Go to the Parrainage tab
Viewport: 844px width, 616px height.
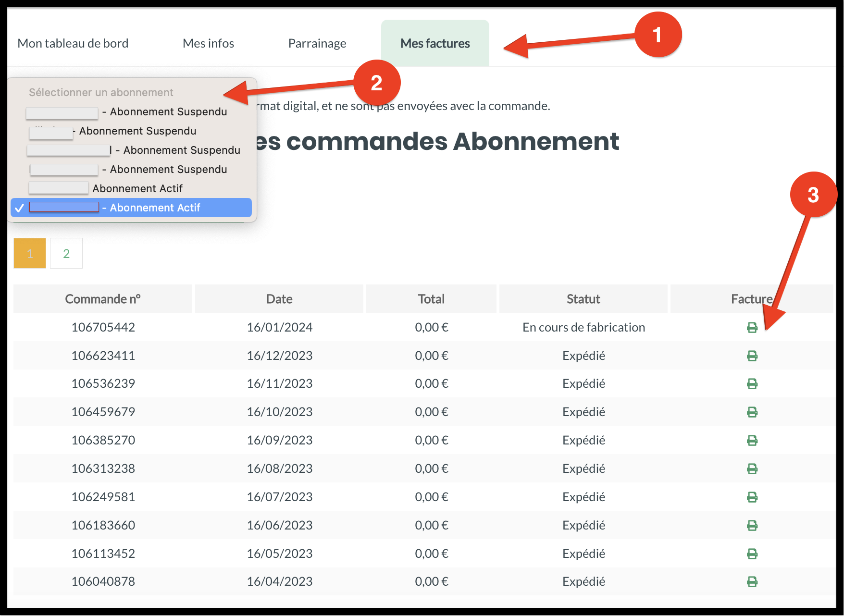click(x=317, y=43)
